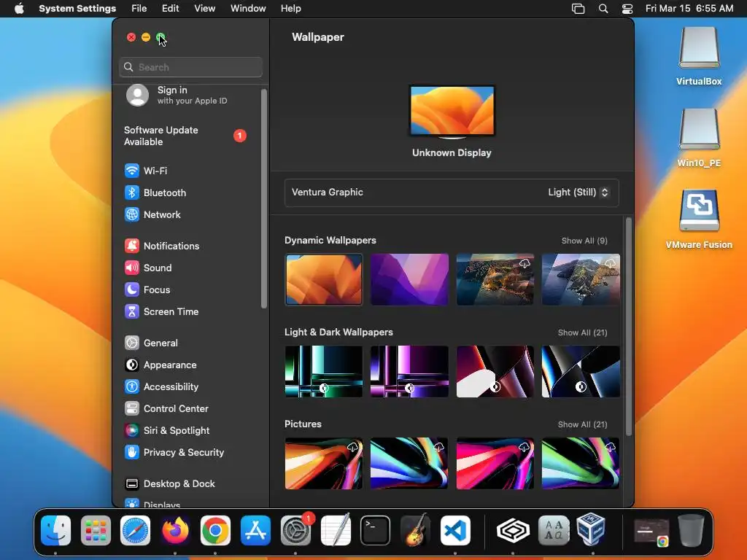Image resolution: width=747 pixels, height=560 pixels.
Task: Show All (21) Light & Dark Wallpapers
Action: click(x=582, y=332)
